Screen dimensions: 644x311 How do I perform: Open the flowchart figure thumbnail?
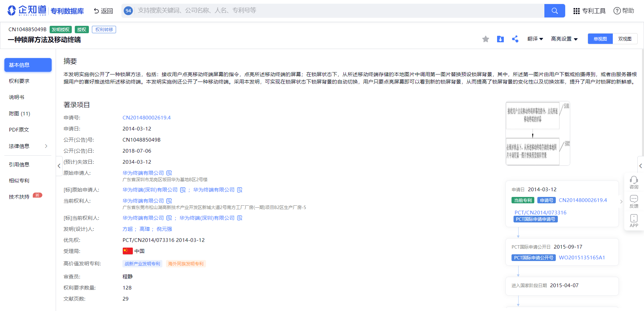click(538, 134)
